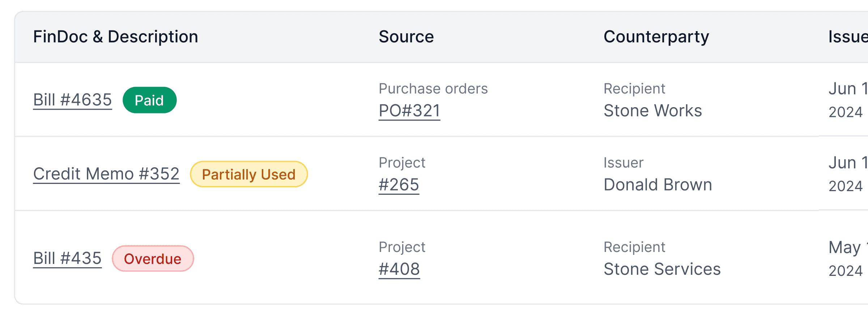Open Bill #4635 details

tap(72, 100)
